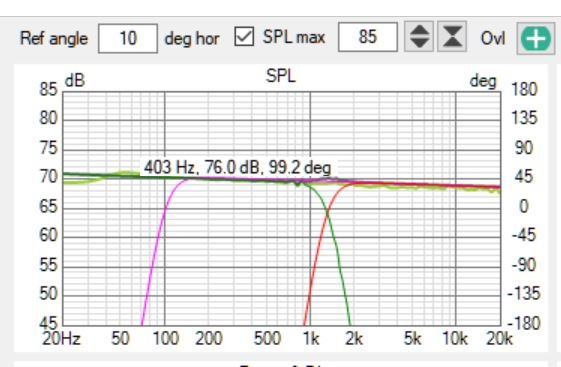
Task: Click the '180' degree axis label
Action: [x=524, y=89]
